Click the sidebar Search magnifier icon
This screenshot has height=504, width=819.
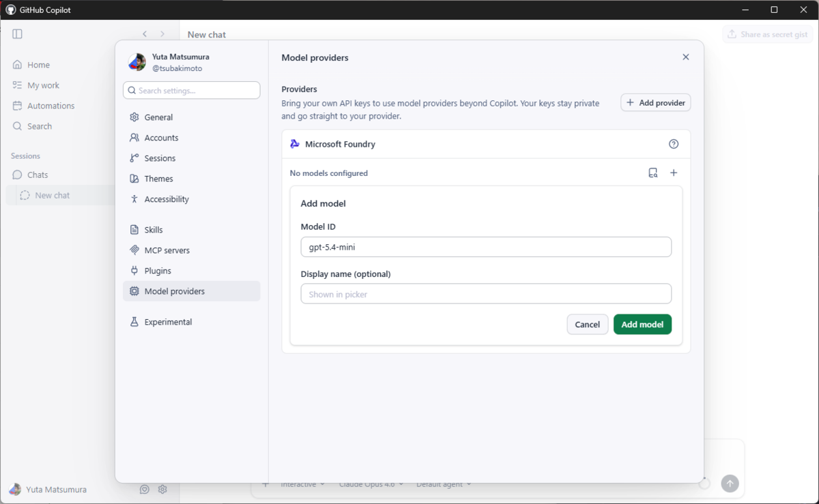pyautogui.click(x=18, y=126)
